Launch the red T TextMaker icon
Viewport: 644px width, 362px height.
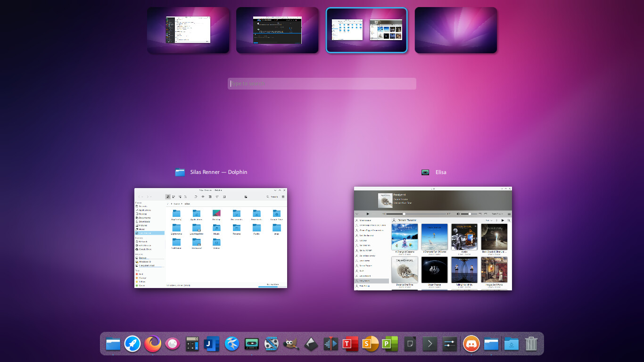(349, 344)
